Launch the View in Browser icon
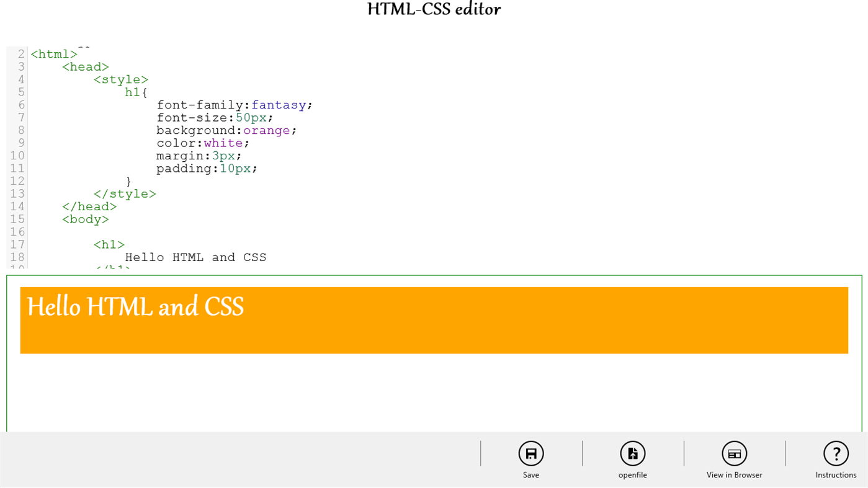The width and height of the screenshot is (868, 488). 735,454
